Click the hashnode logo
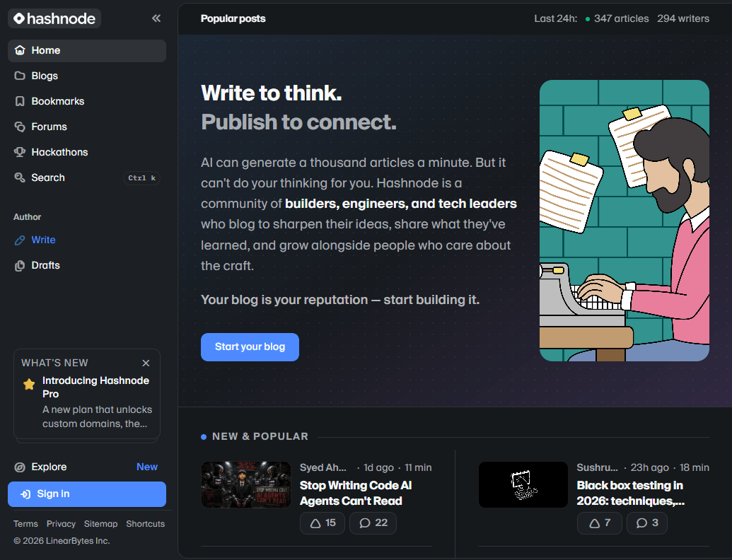 pos(54,18)
